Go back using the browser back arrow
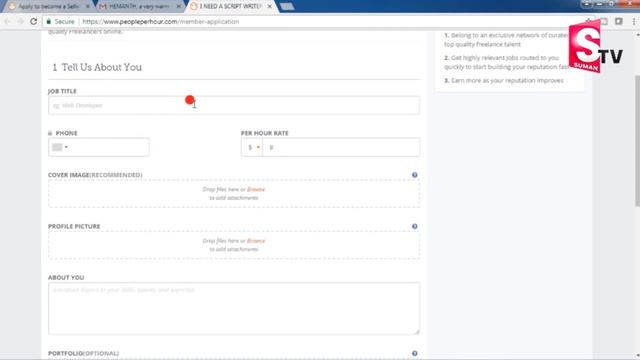 pos(7,21)
